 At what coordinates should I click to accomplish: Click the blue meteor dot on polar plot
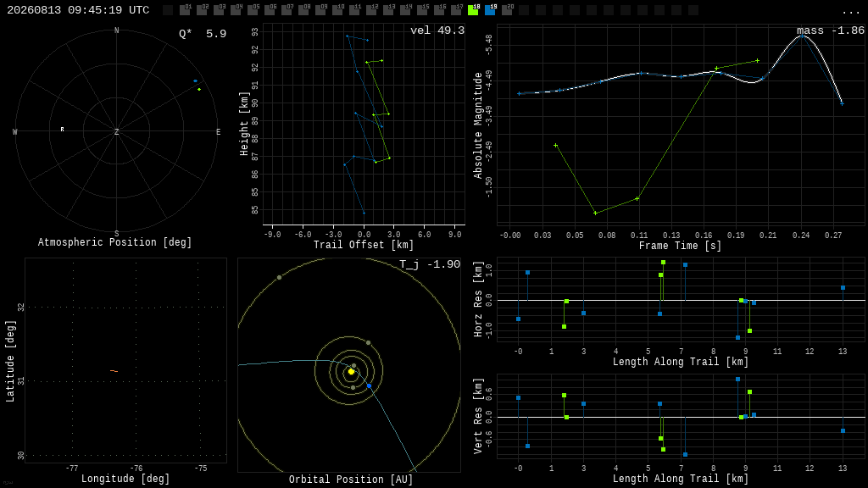pyautogui.click(x=196, y=80)
